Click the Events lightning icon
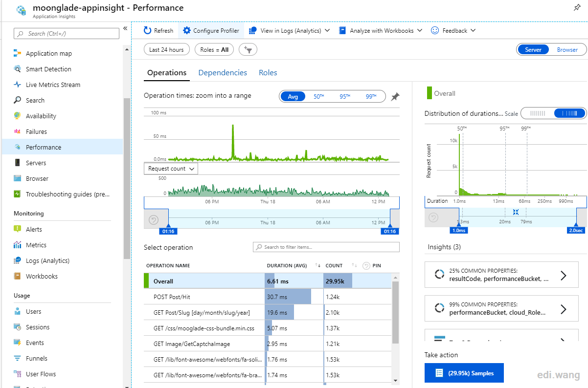 tap(18, 343)
